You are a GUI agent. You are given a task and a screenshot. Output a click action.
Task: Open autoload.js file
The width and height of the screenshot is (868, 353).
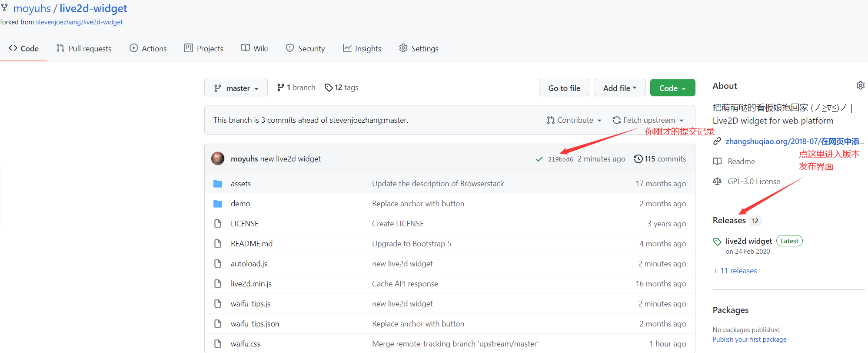249,264
